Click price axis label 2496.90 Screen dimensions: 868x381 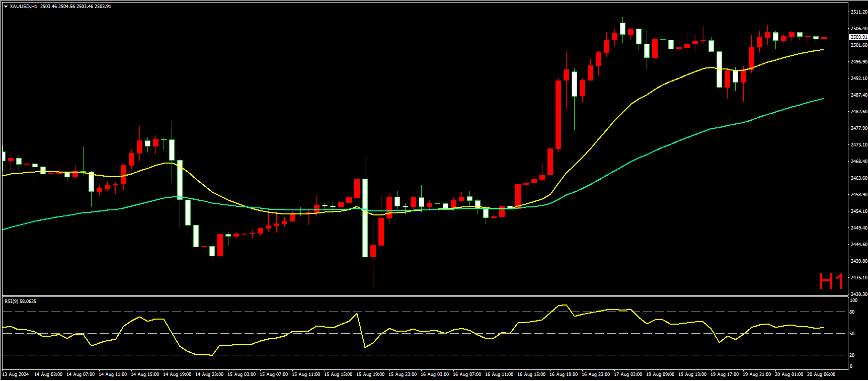click(x=859, y=62)
